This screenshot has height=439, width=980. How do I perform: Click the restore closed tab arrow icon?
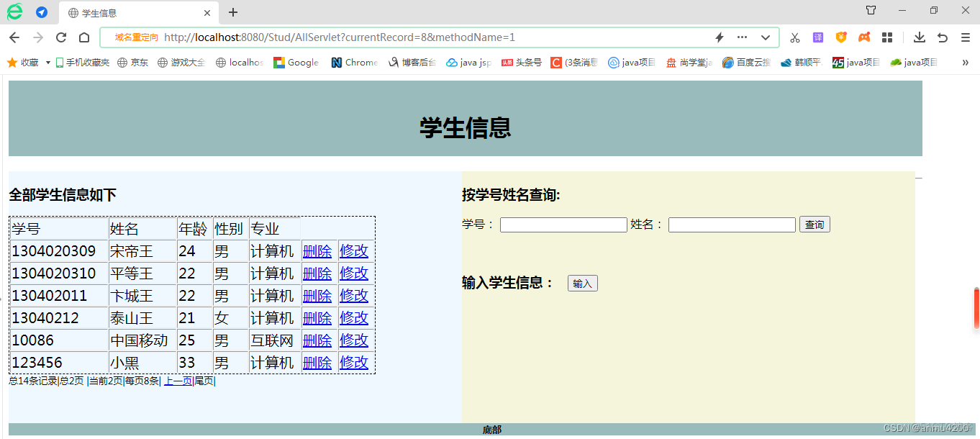942,37
